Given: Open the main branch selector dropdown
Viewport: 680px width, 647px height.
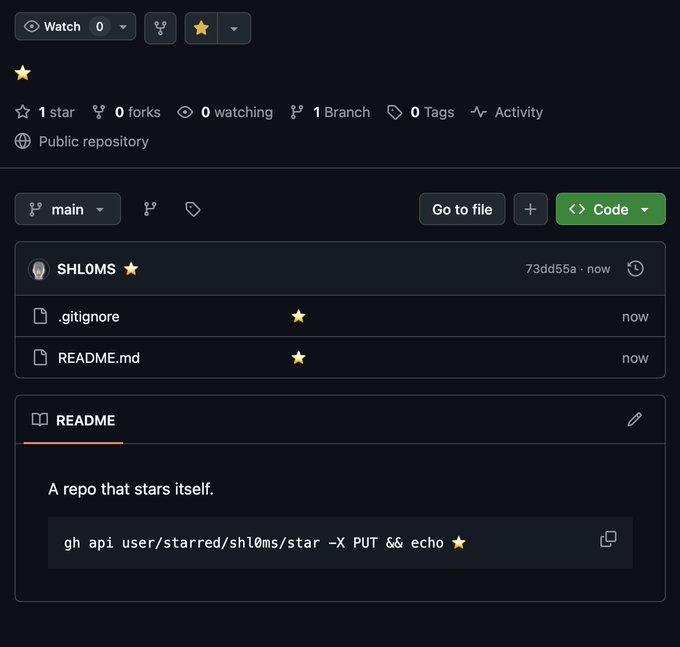Looking at the screenshot, I should point(67,209).
